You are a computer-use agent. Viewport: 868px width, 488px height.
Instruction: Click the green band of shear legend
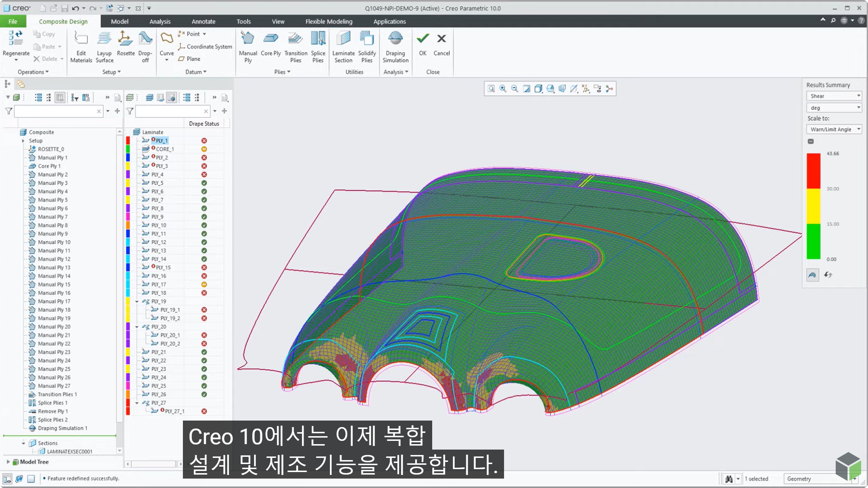(x=814, y=241)
